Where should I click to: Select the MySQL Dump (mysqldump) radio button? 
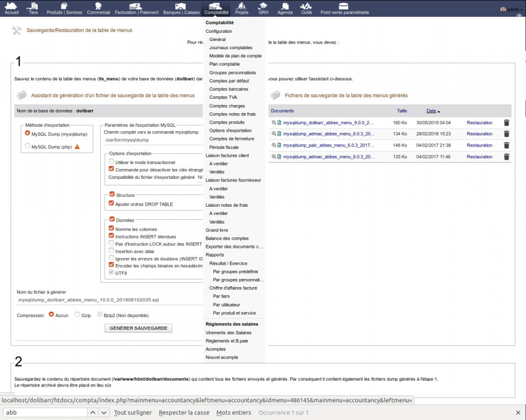[x=27, y=133]
